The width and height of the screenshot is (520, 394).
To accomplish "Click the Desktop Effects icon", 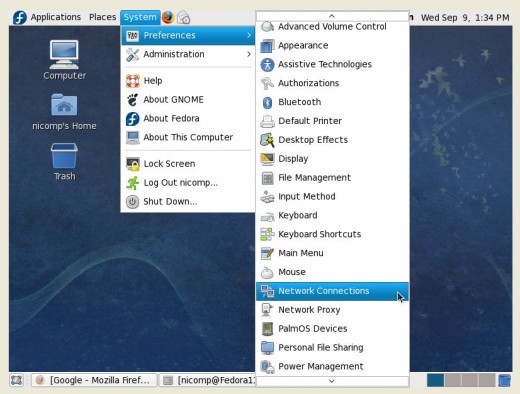I will coord(267,140).
